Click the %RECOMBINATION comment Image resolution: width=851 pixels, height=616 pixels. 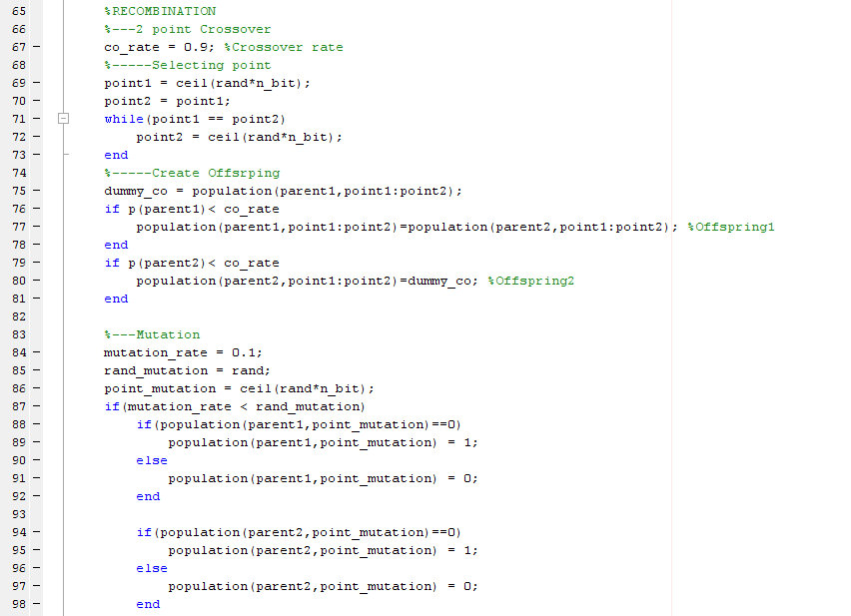point(158,11)
